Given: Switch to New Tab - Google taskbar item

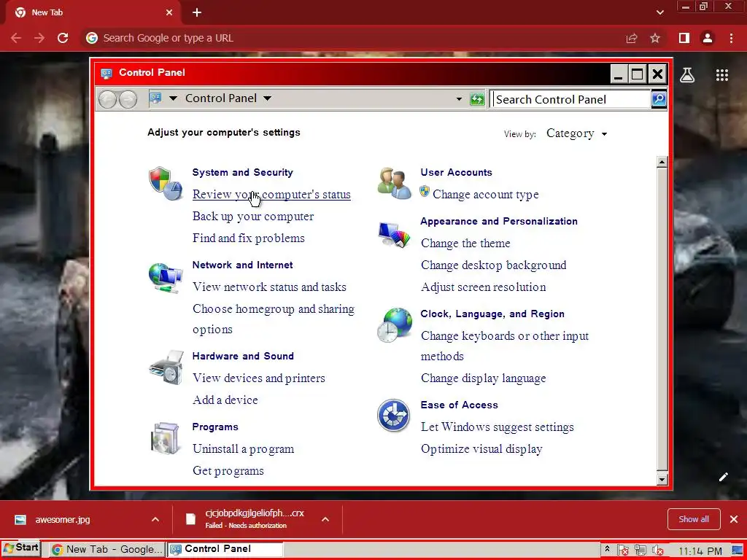Looking at the screenshot, I should coord(108,549).
